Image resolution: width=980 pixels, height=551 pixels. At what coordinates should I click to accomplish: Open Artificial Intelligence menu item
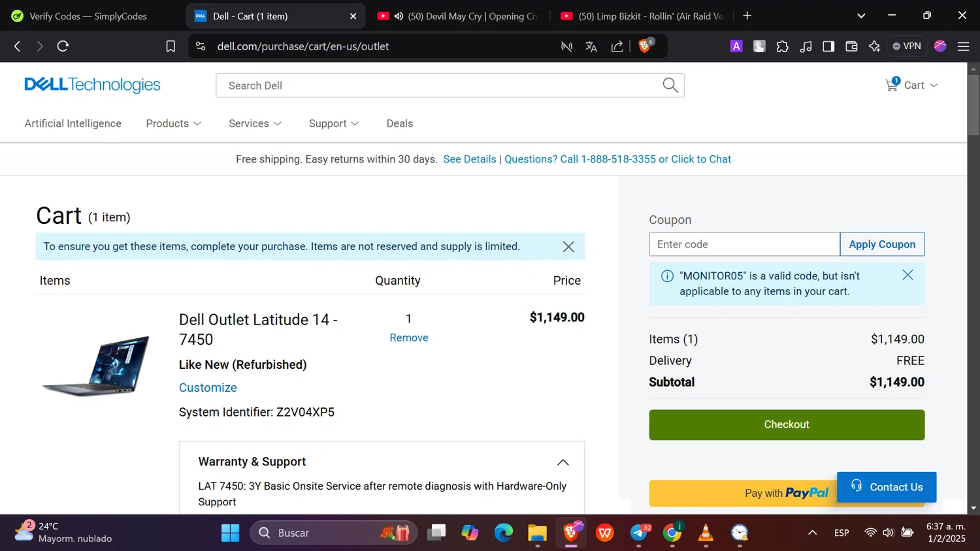(73, 123)
